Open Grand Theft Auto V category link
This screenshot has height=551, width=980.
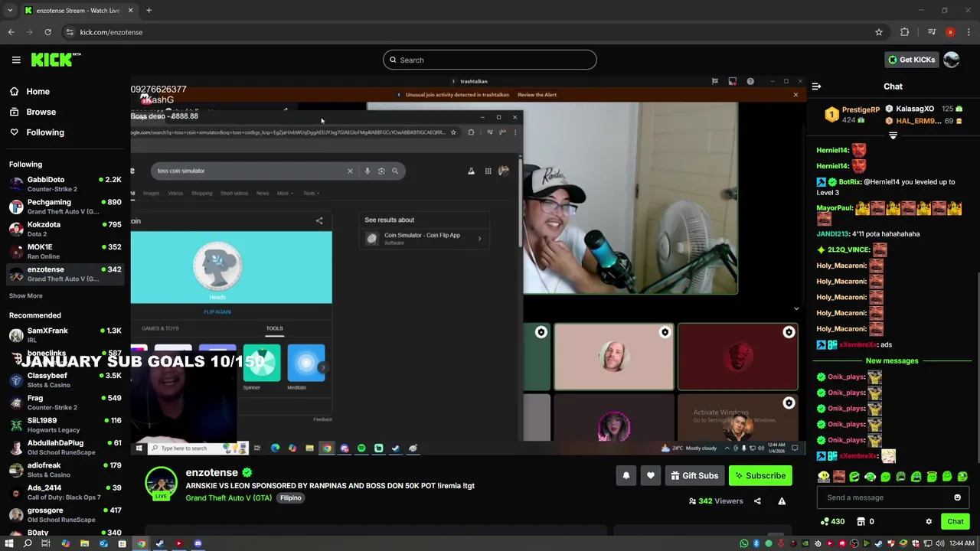[228, 497]
